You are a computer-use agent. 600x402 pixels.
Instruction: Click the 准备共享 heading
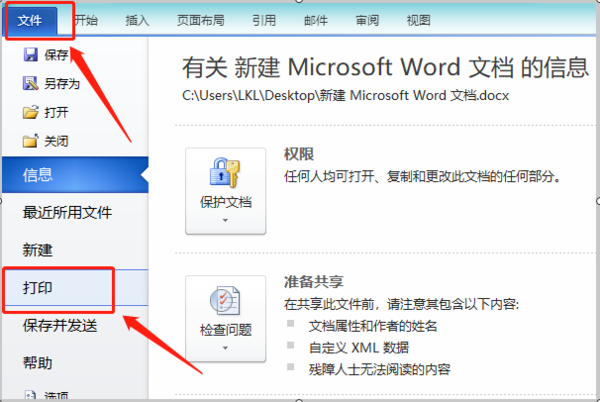314,282
